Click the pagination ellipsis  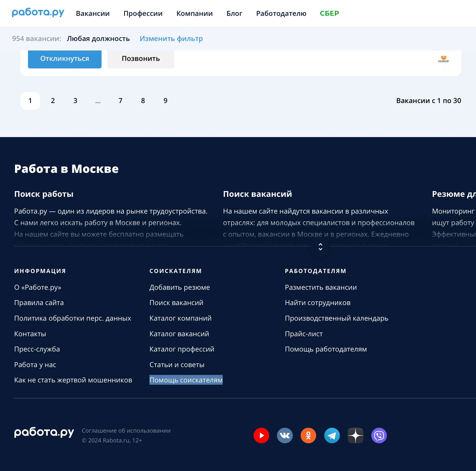pyautogui.click(x=98, y=101)
